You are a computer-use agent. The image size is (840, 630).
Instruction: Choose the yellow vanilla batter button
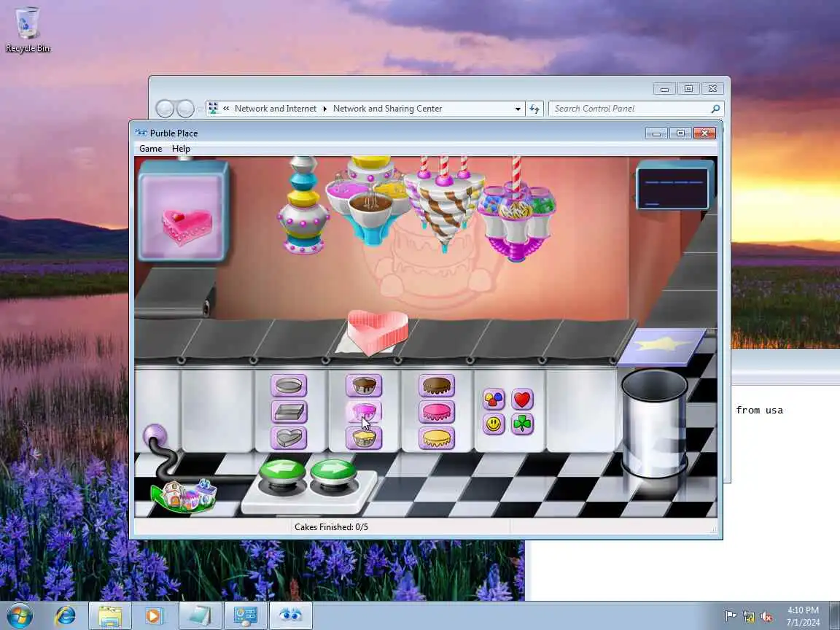[364, 437]
